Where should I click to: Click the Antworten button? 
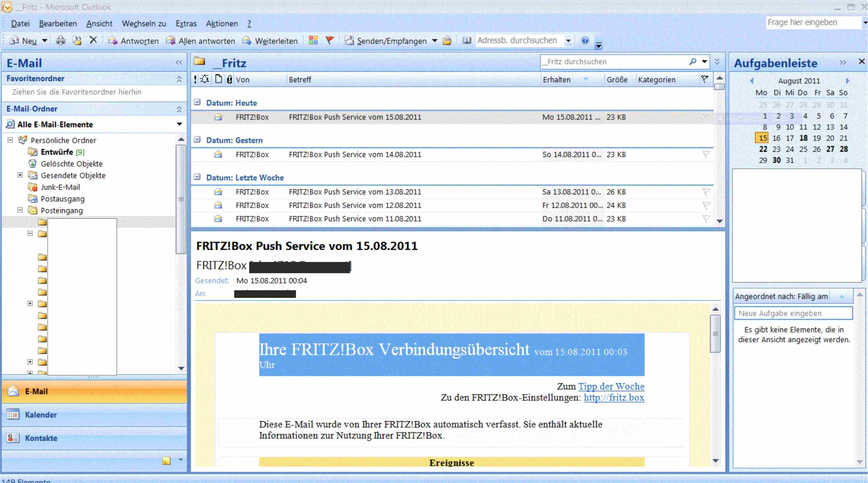pyautogui.click(x=133, y=41)
